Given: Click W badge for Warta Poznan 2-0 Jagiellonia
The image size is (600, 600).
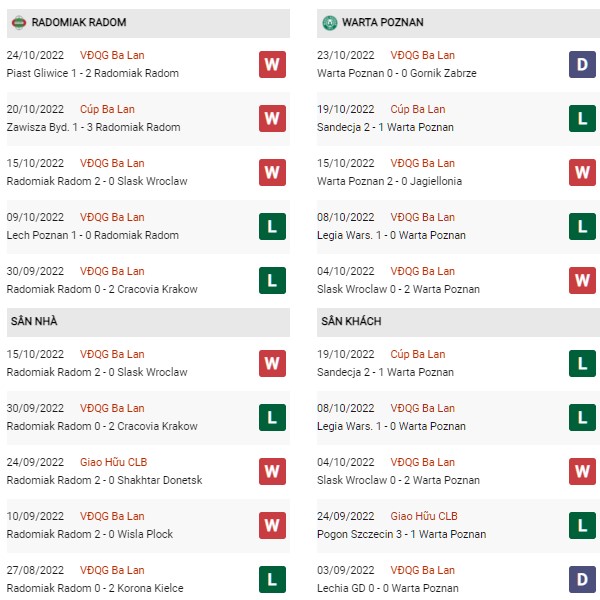Looking at the screenshot, I should pos(583,172).
